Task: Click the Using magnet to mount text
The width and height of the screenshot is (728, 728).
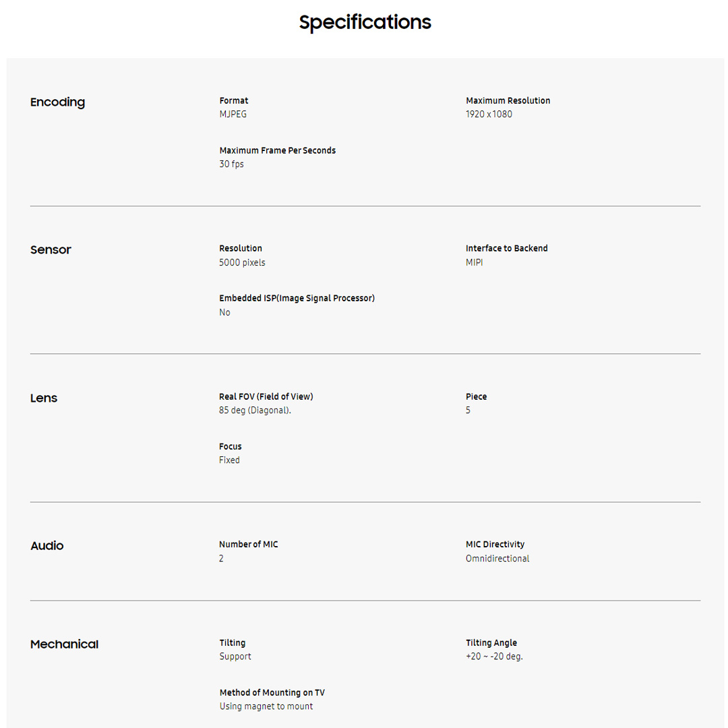Action: coord(266,706)
